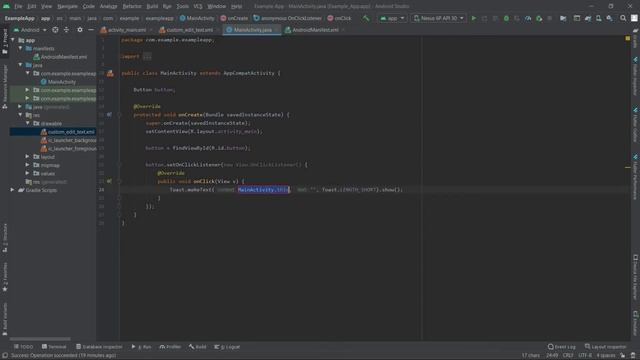640x360 pixels.
Task: Open Build Variants side tool button
Action: click(5, 319)
